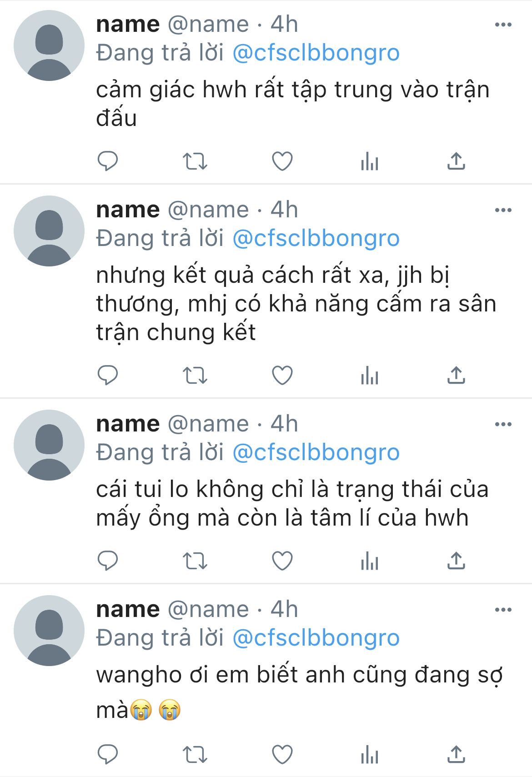View analytics of the tâm lí tweet
Image resolution: width=532 pixels, height=777 pixels.
(369, 561)
